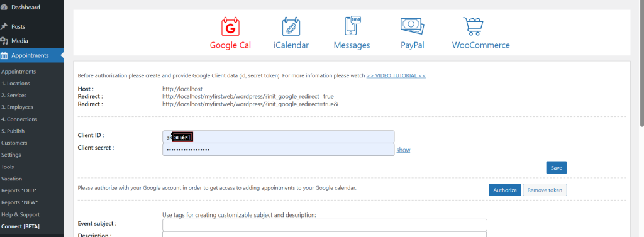Select the iCalendar paperclip calendar icon

291,26
